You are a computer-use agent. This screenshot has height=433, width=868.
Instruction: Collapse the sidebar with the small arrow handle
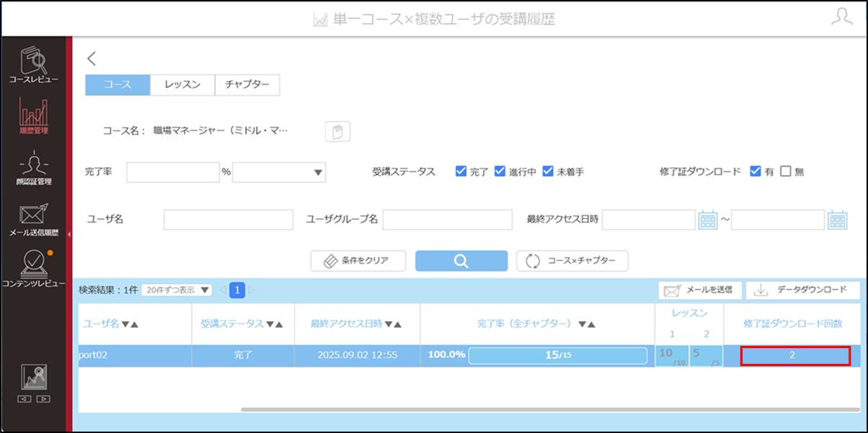click(x=68, y=235)
